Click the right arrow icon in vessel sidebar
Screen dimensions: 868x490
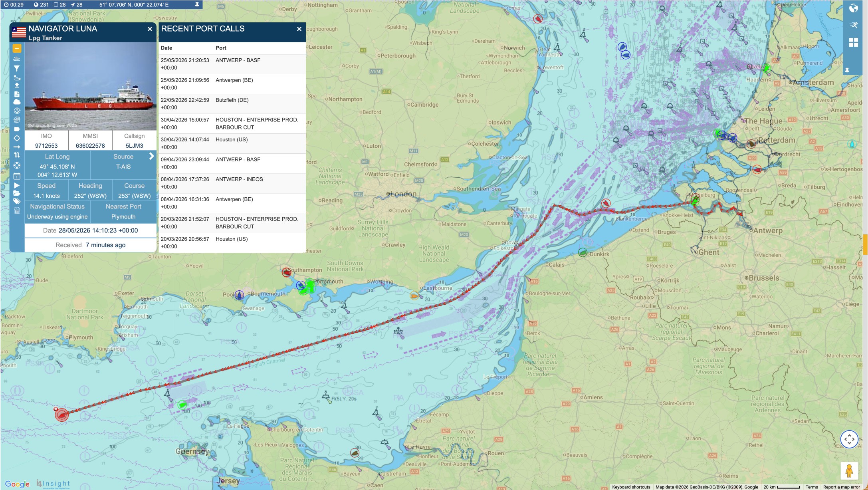tap(17, 147)
